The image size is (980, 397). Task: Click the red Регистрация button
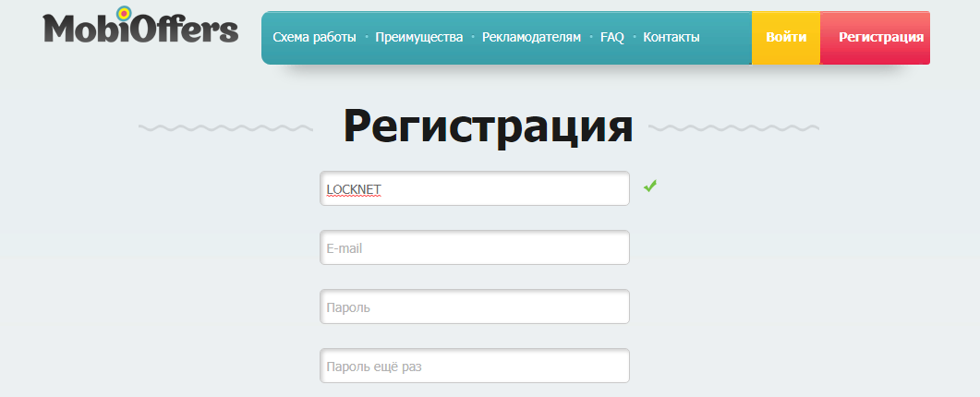pyautogui.click(x=875, y=38)
